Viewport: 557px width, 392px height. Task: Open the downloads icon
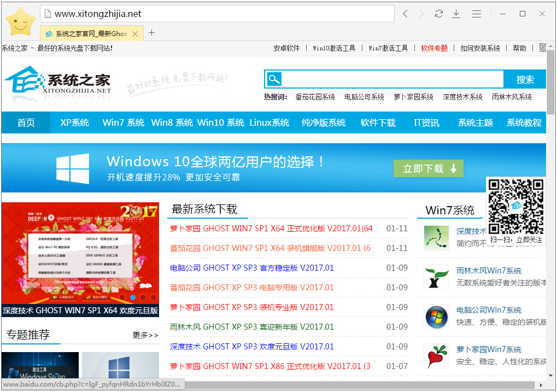click(x=456, y=13)
